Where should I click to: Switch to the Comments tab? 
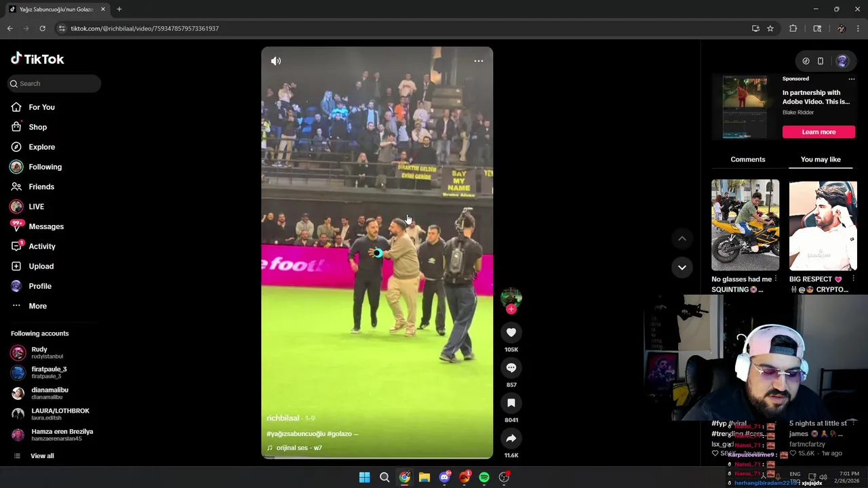point(748,159)
